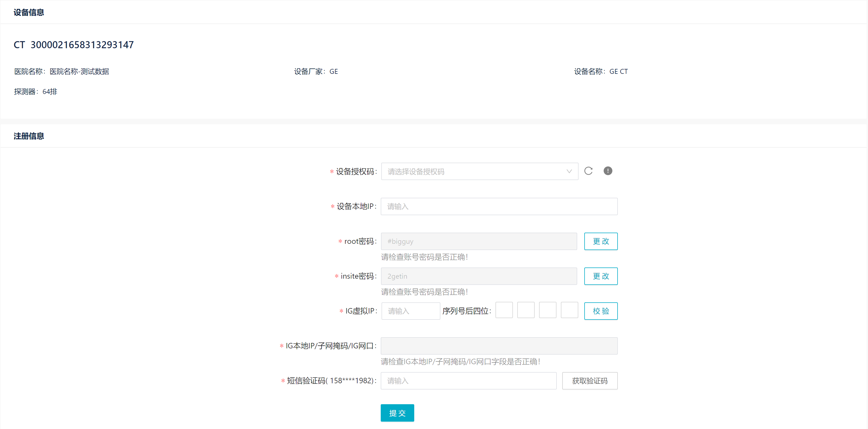Click the IG本地IP/子网掩码/IG网口 field
This screenshot has width=868, height=429.
pyautogui.click(x=499, y=345)
